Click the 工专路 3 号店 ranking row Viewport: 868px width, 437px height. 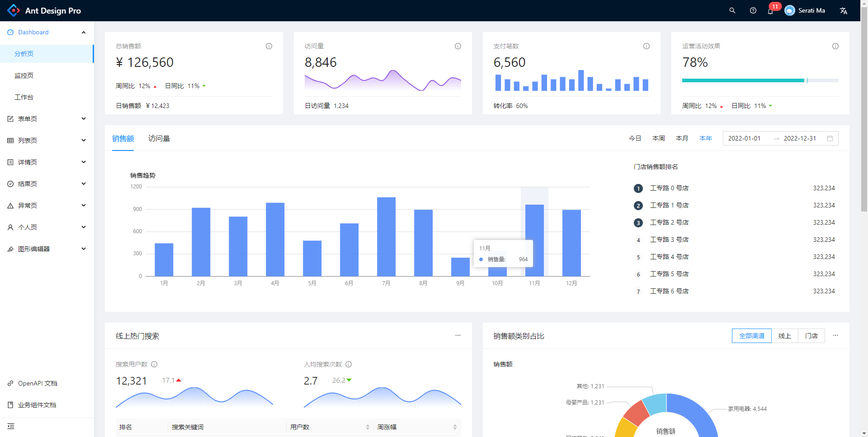point(734,240)
